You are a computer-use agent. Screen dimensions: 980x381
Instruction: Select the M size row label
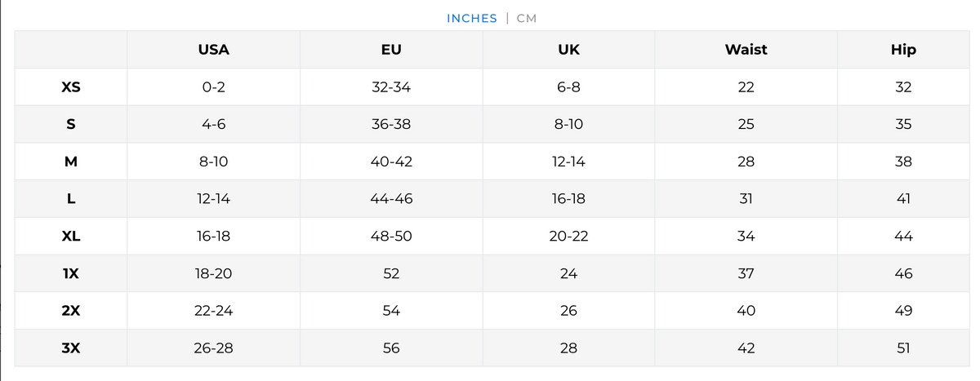(x=71, y=162)
